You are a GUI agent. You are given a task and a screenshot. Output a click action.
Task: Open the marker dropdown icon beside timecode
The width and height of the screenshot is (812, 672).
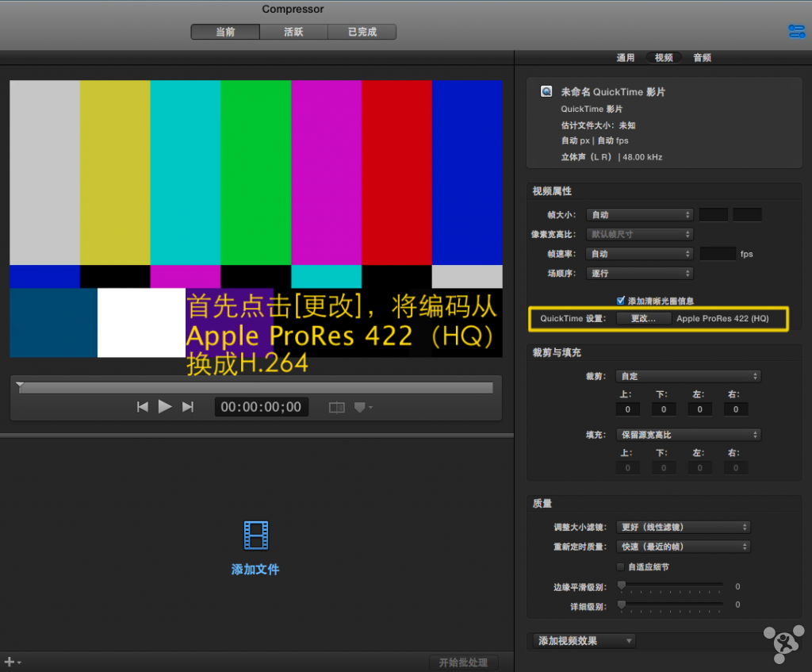click(x=362, y=407)
